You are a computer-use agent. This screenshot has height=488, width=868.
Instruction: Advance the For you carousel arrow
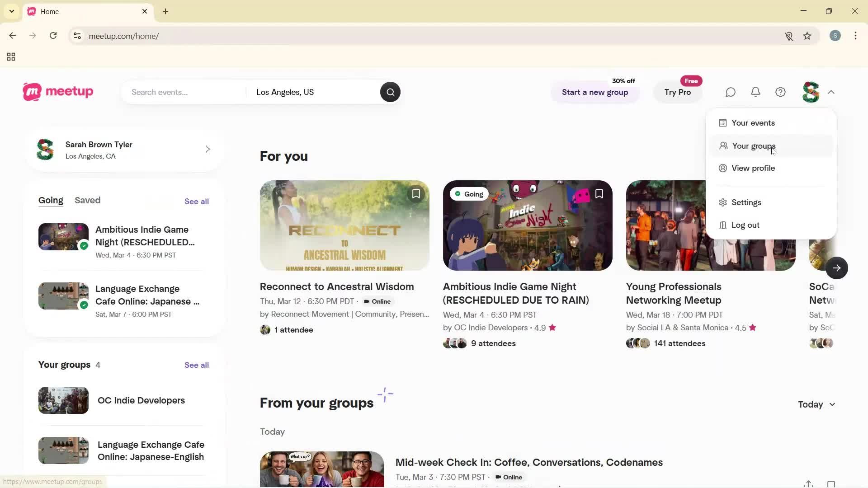[x=837, y=268]
